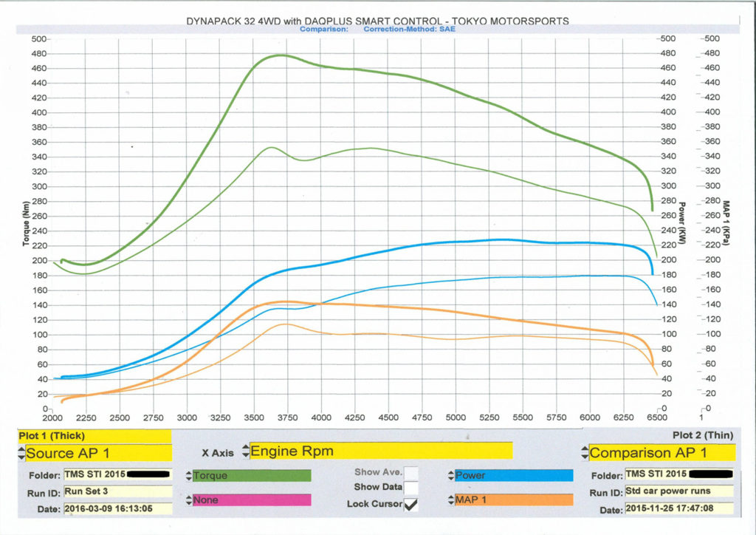Viewport: 756px width, 535px height.
Task: Click the Comparison AP 1 stepper arrows
Action: pyautogui.click(x=584, y=452)
